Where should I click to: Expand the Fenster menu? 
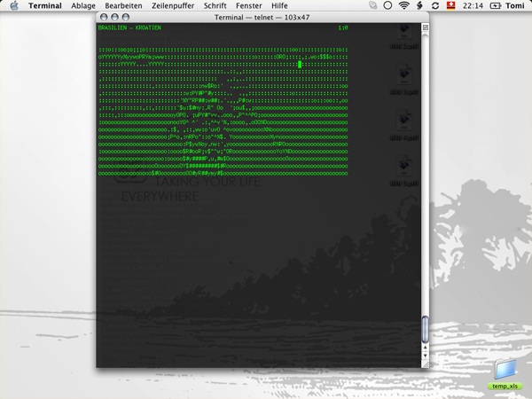(x=249, y=6)
